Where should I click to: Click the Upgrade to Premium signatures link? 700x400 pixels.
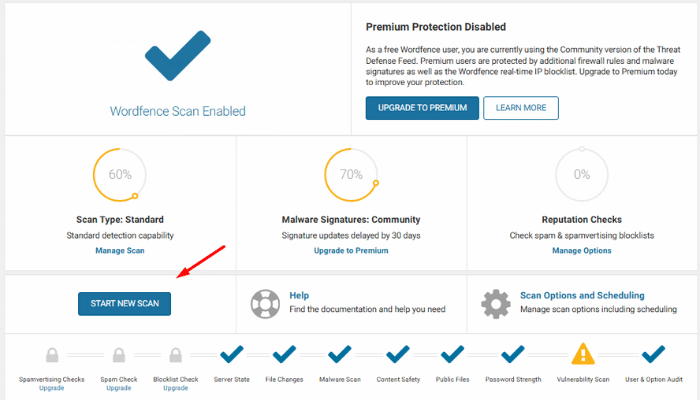pos(351,250)
